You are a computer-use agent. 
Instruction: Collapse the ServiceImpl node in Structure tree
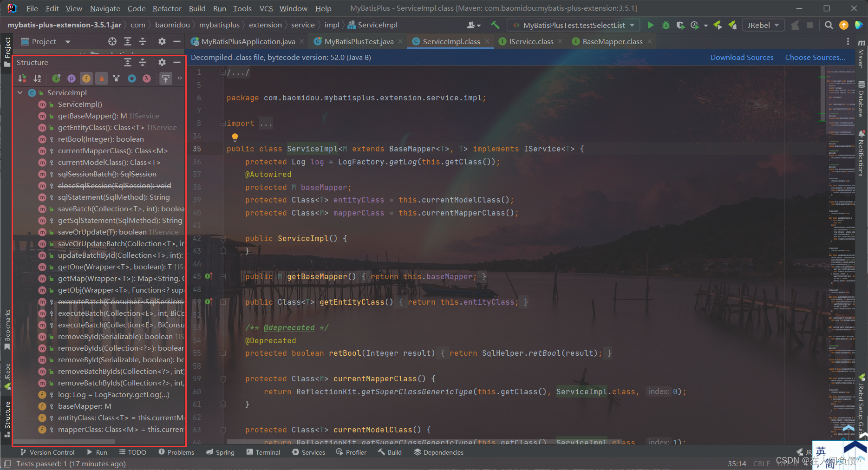coord(20,92)
